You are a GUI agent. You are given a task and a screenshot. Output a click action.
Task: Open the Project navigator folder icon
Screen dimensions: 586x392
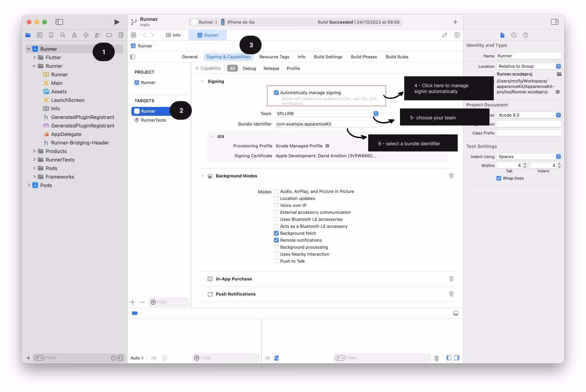coord(28,35)
